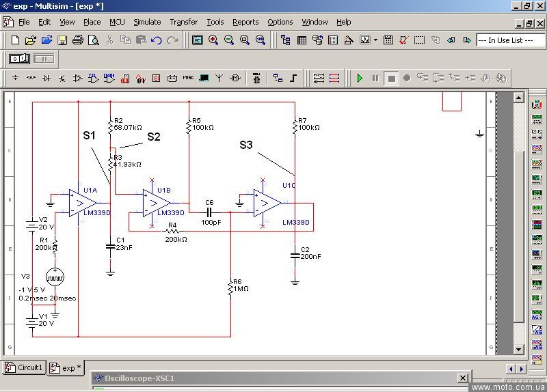Place an electromechanical motor component

[x=235, y=78]
